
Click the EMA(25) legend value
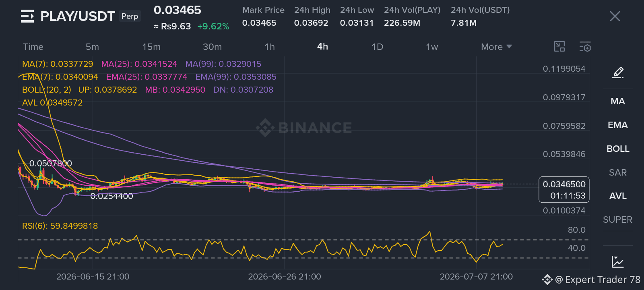(147, 77)
